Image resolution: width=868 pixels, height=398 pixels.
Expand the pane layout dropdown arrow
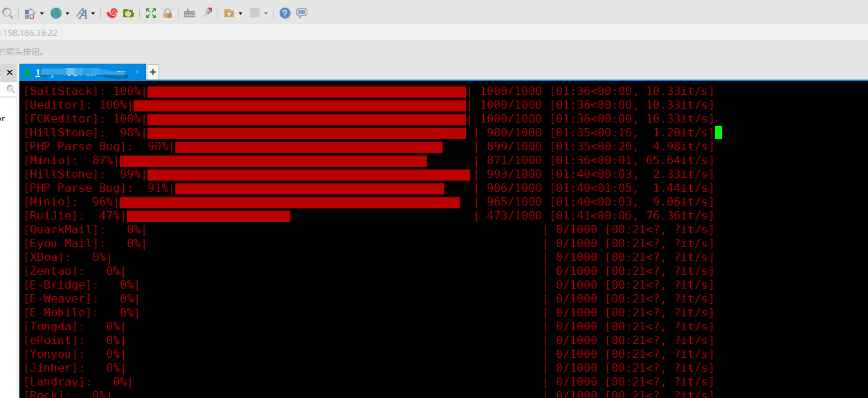click(266, 14)
